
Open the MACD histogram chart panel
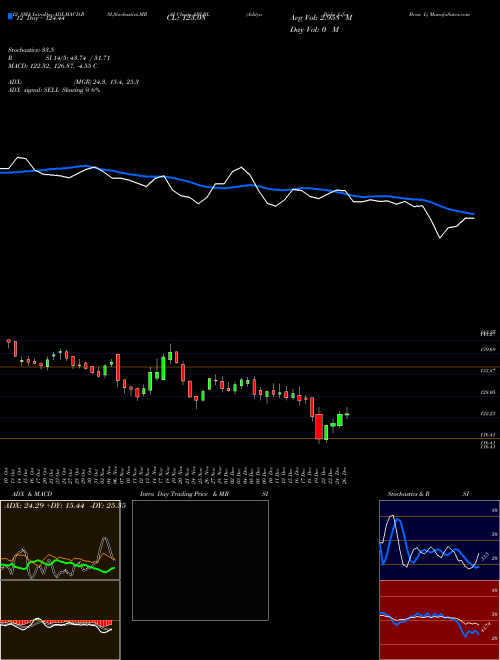(60, 620)
